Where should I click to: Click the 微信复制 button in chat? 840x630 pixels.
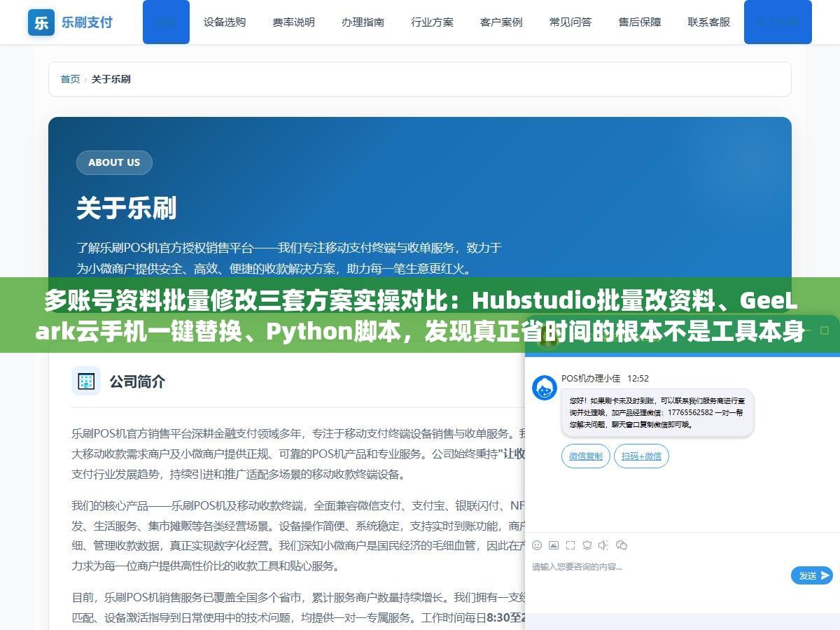pos(586,456)
